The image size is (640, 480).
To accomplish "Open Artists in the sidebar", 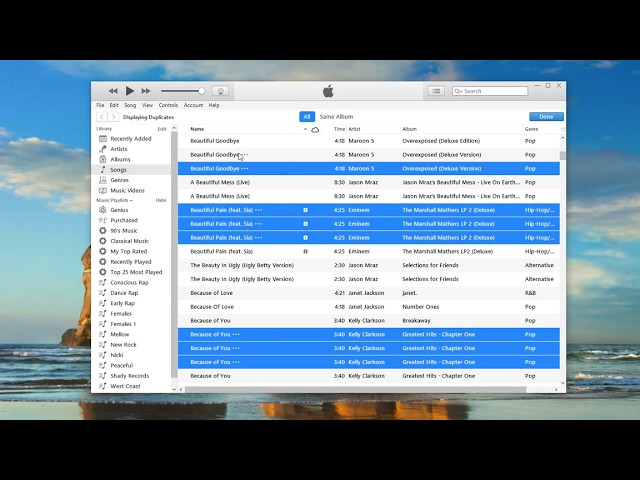I will (x=119, y=149).
